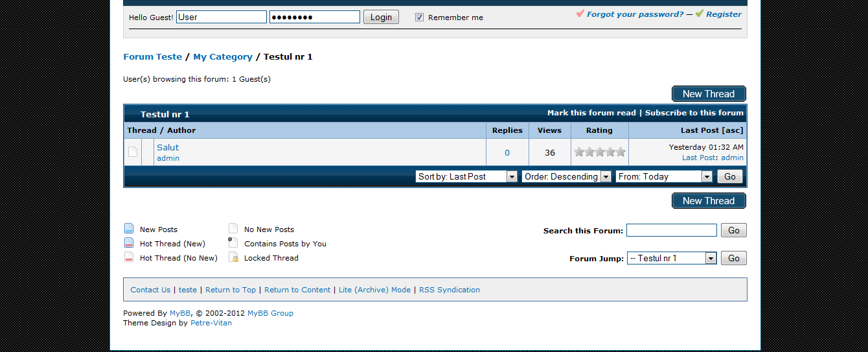Open the Order: Descending dropdown
This screenshot has width=868, height=352.
point(567,176)
